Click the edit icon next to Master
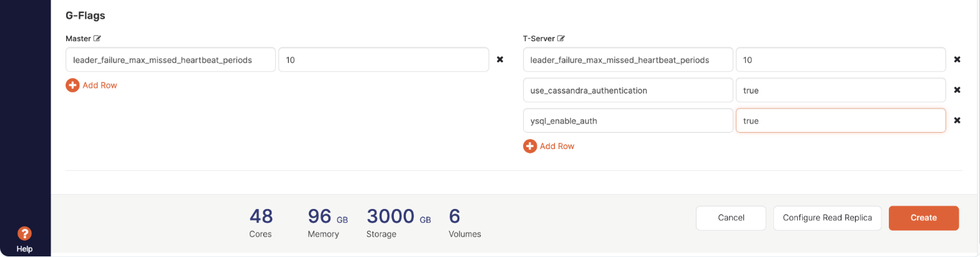980x257 pixels. (x=97, y=39)
